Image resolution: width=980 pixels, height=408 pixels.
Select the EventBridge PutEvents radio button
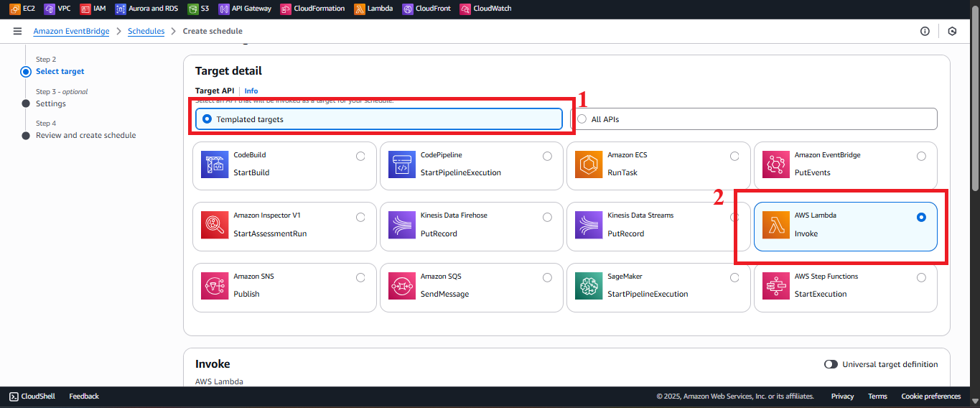coord(921,156)
